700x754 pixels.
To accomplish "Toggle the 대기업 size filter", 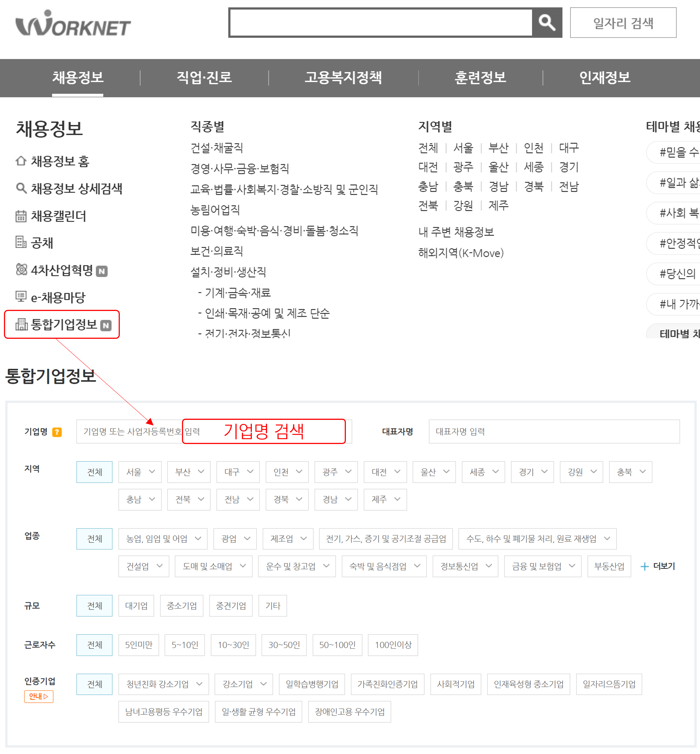I will (136, 606).
